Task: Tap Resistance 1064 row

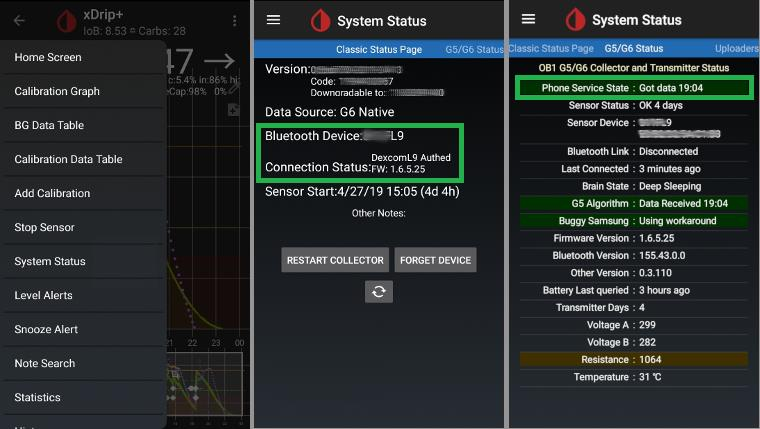Action: pos(633,360)
